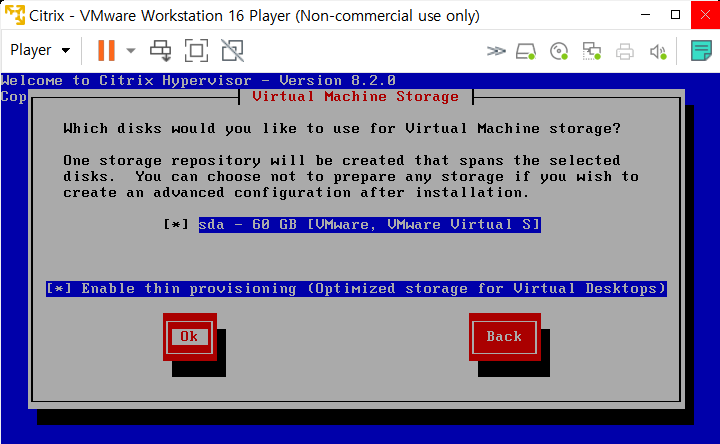Viewport: 720px width, 444px height.
Task: Click the network adapter device icon
Action: (x=591, y=51)
